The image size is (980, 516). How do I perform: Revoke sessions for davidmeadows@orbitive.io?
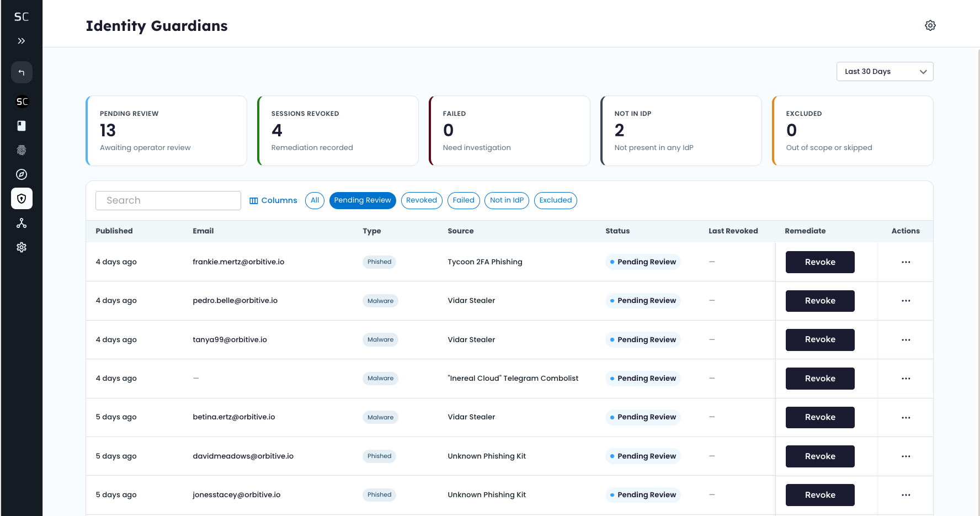click(x=820, y=456)
